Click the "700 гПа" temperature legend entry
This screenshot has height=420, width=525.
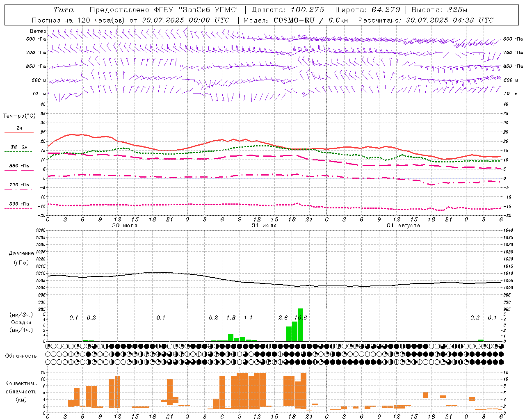pyautogui.click(x=19, y=185)
